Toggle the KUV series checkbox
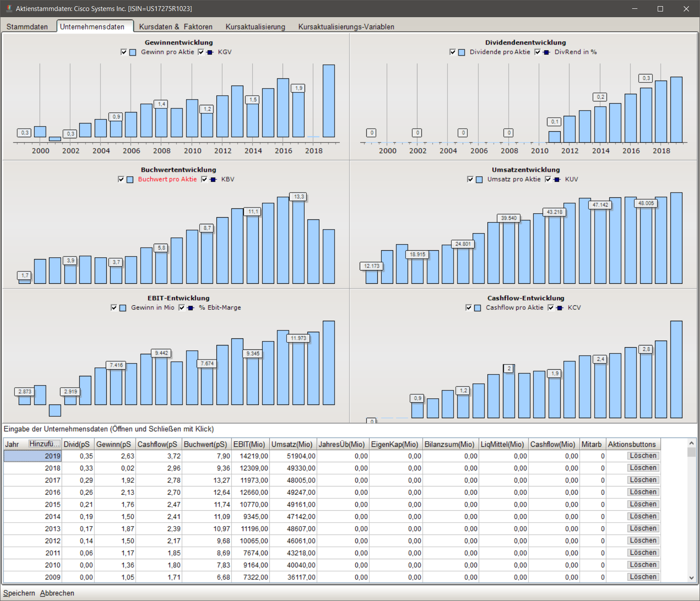700x601 pixels. pos(548,179)
